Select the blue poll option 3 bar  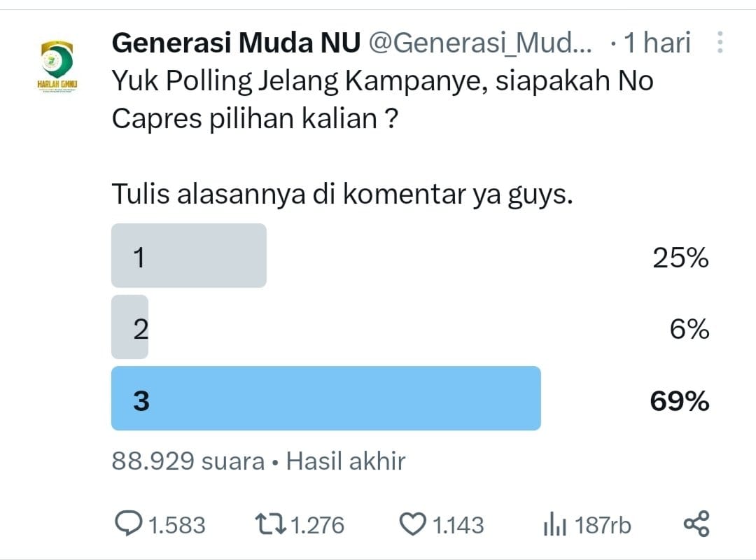click(x=326, y=398)
